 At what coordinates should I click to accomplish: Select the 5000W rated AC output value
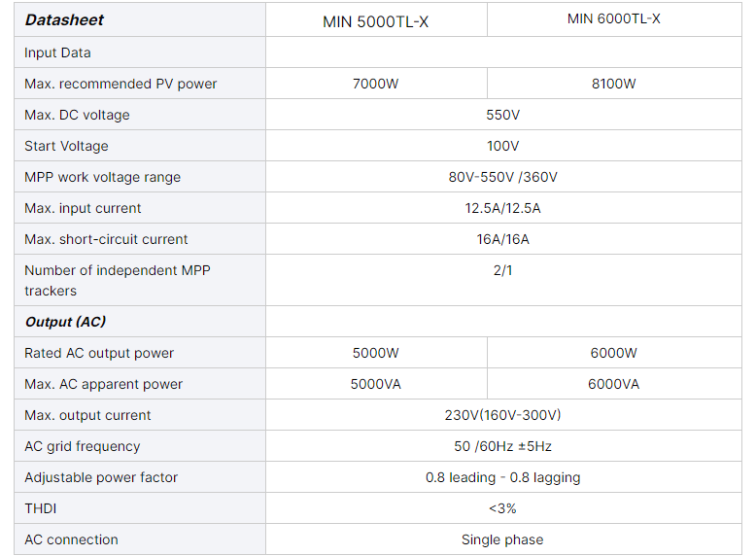(375, 353)
